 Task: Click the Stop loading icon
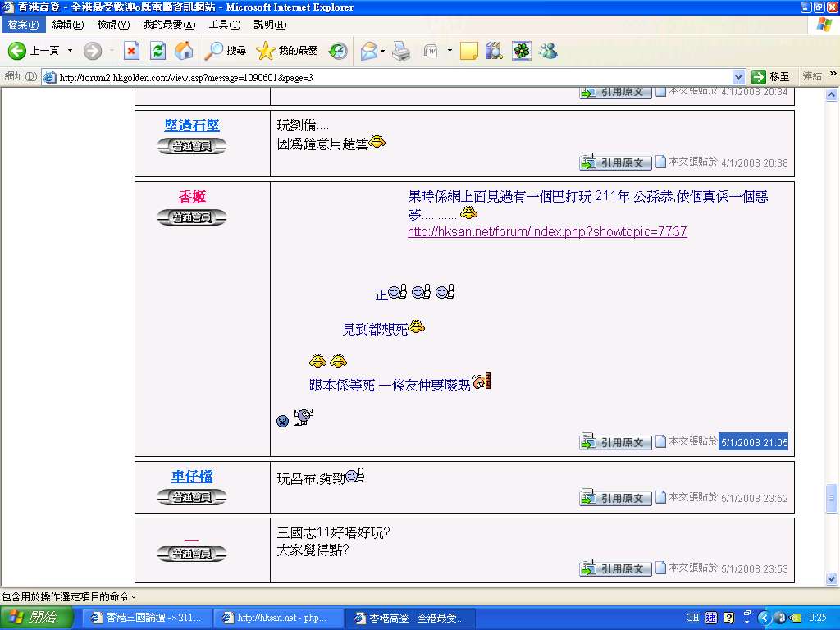[x=131, y=51]
